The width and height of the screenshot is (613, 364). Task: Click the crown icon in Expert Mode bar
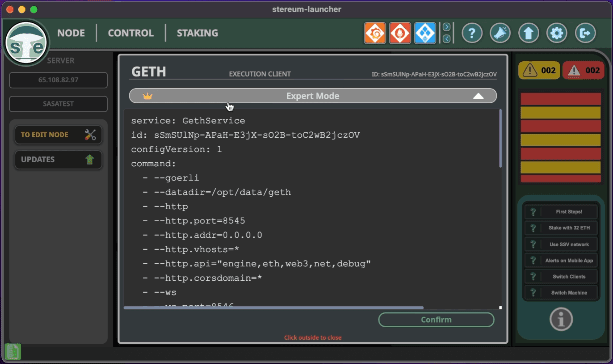click(x=147, y=96)
